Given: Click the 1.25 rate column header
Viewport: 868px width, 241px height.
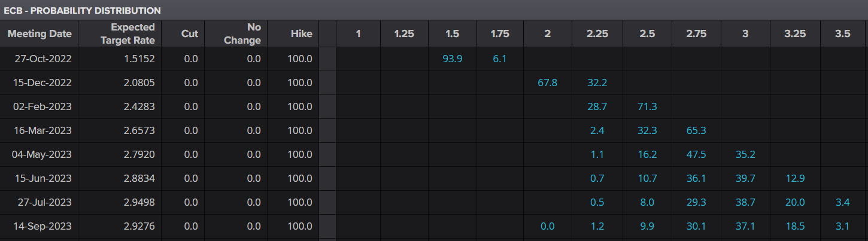Looking at the screenshot, I should 404,34.
